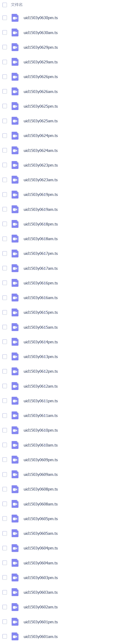Viewport: 130px width, 644px height.
Task: Click the video icon for uid1503y0612am.ts
Action: coord(15,386)
